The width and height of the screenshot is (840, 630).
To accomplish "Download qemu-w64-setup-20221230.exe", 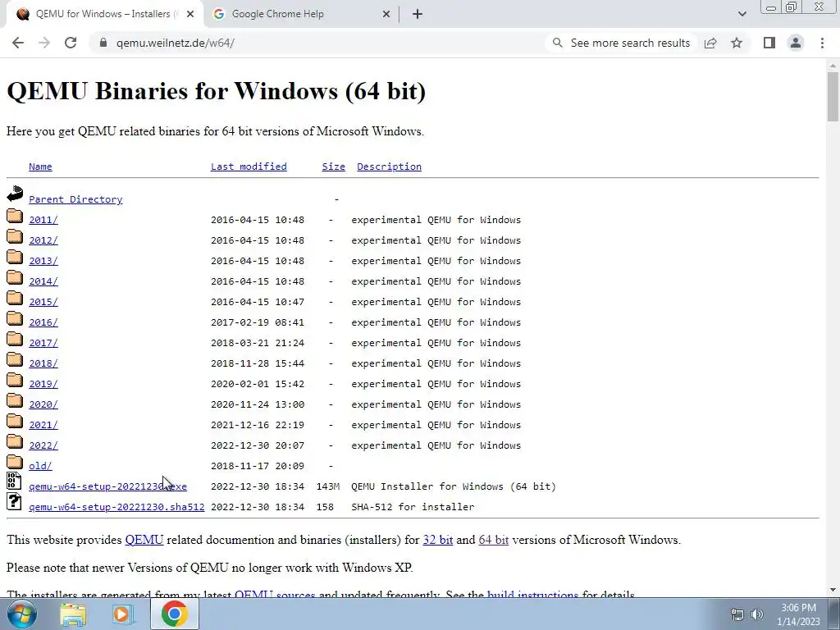I will click(x=107, y=486).
